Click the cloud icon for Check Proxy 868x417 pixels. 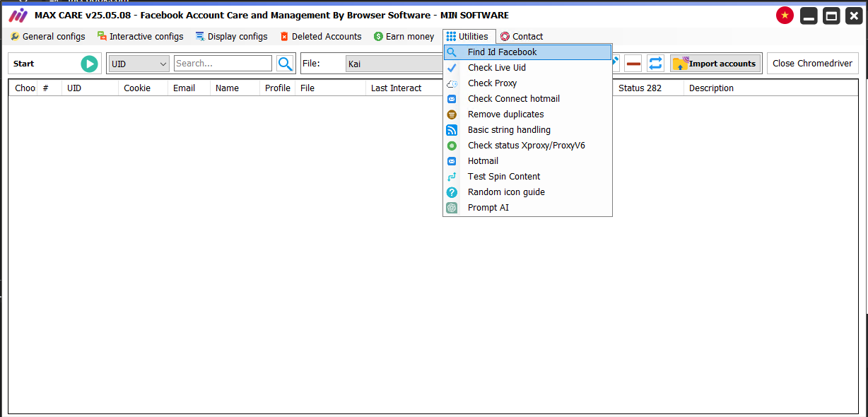[x=452, y=83]
